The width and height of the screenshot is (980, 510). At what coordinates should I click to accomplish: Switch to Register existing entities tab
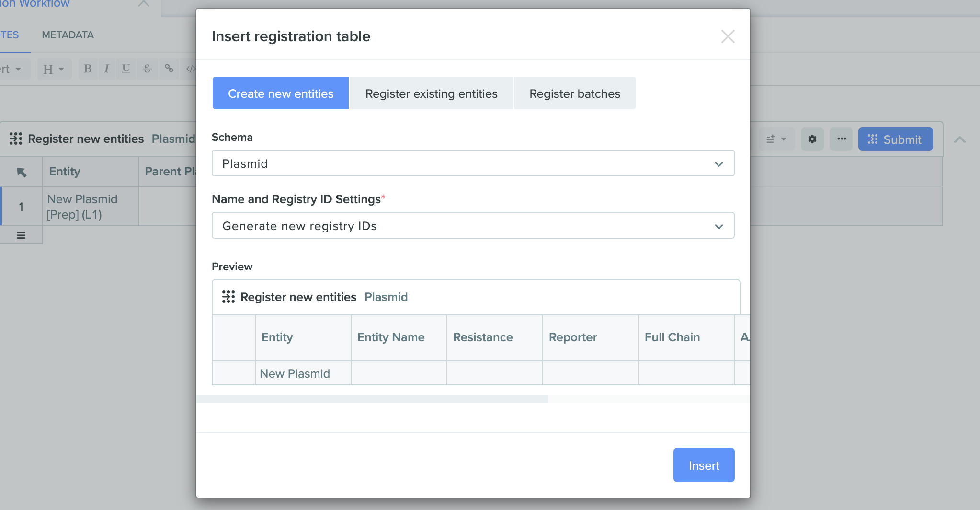(431, 93)
